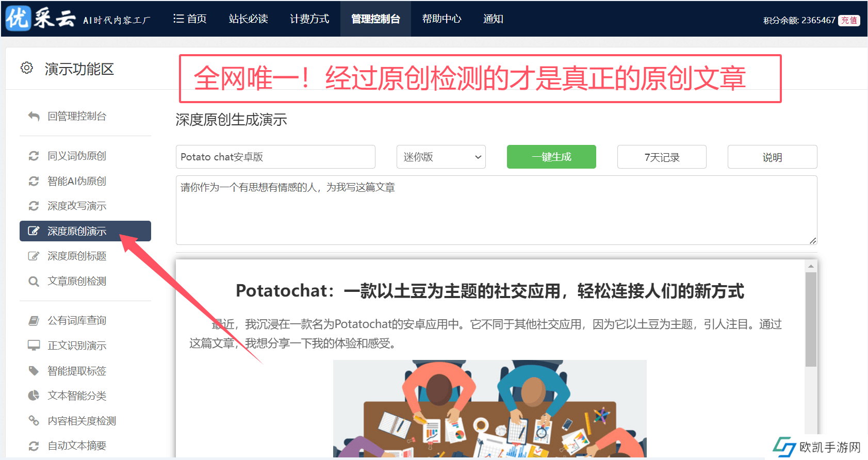Open 公有词库查询 in the sidebar
This screenshot has height=460, width=868.
point(77,321)
